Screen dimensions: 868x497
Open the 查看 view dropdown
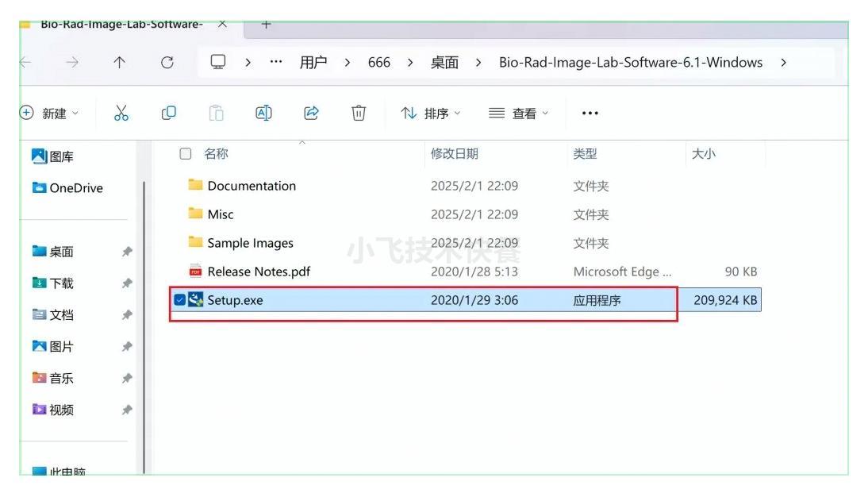(x=519, y=113)
